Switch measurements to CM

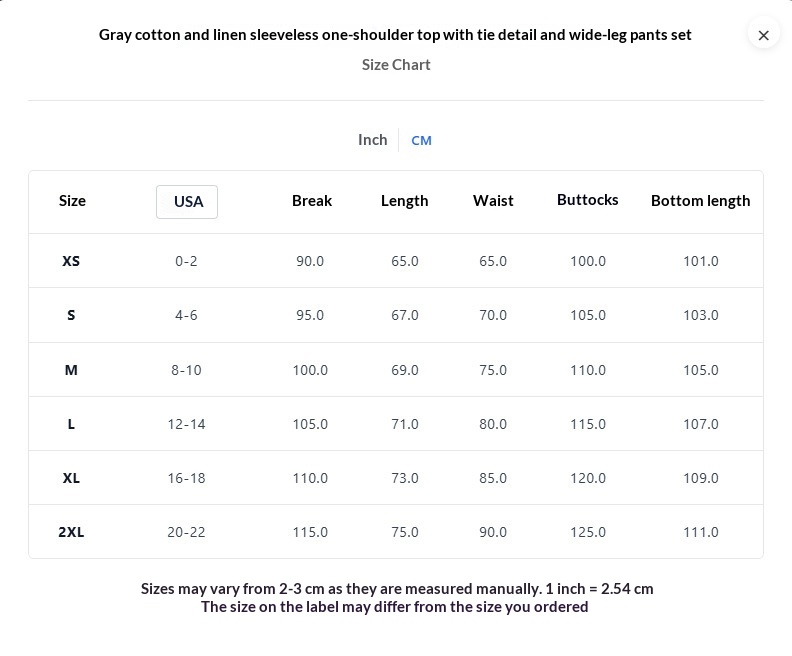421,140
